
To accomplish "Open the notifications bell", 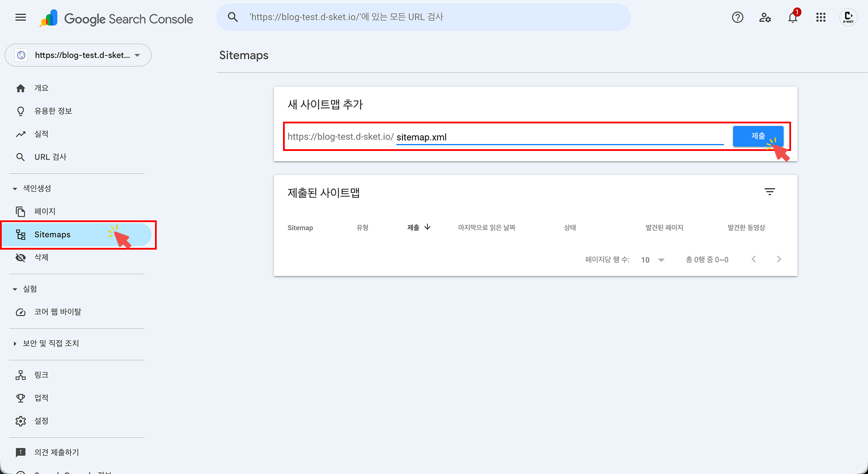I will tap(793, 17).
